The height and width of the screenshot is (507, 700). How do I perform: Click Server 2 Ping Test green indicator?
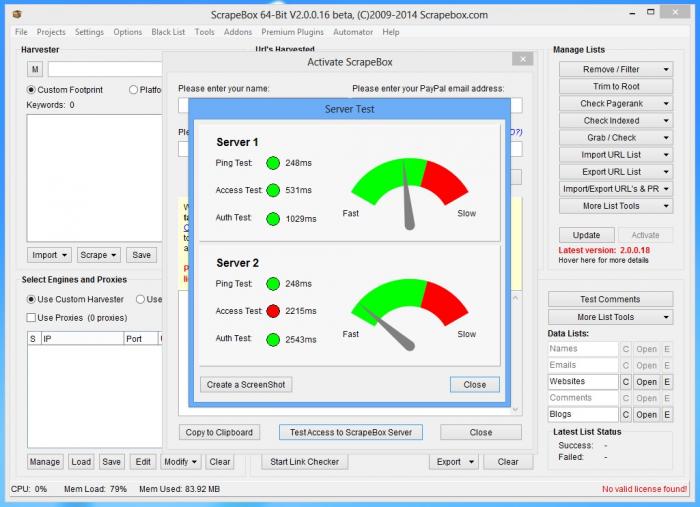click(273, 284)
